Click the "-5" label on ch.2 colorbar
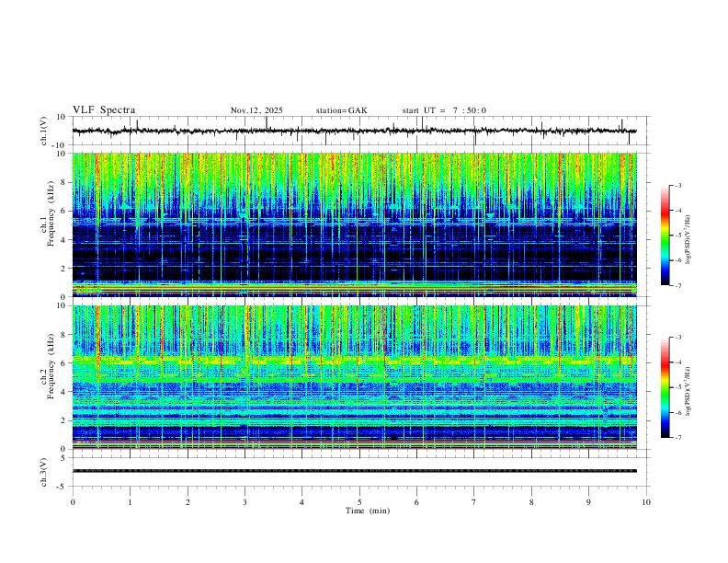 coord(677,387)
